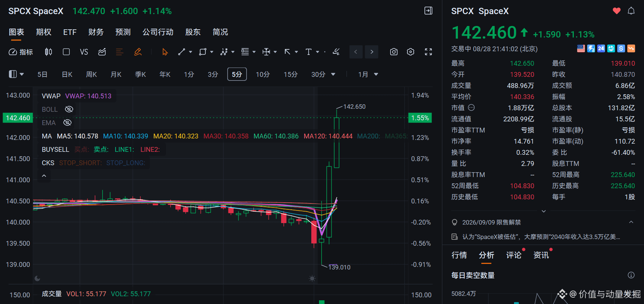Show the hidden EMA indicator

pyautogui.click(x=67, y=122)
